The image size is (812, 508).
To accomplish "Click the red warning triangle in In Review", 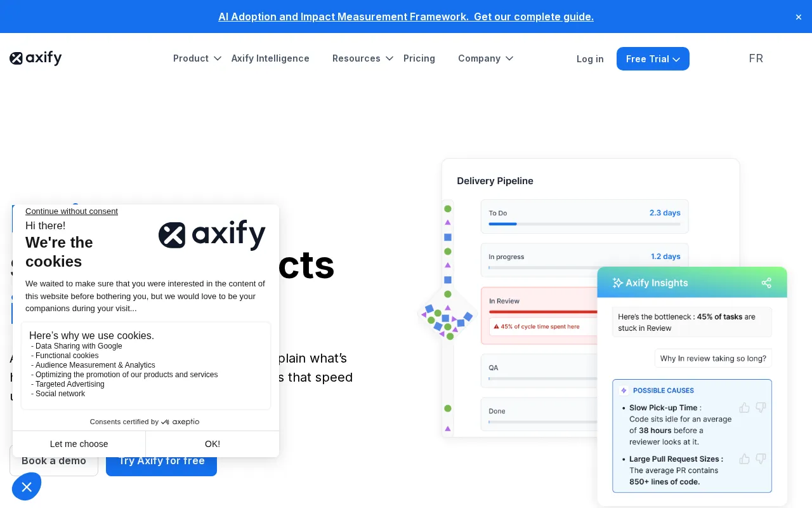I will (496, 326).
